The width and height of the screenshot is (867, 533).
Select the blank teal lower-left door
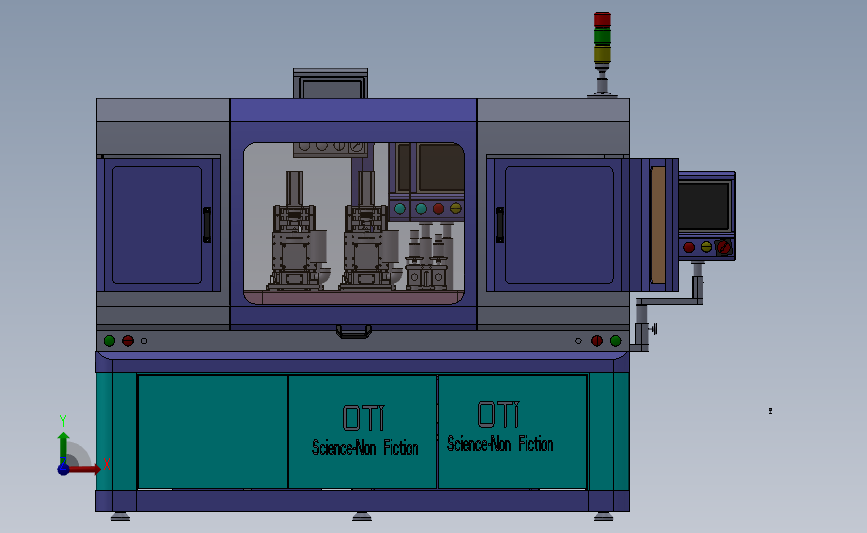[x=213, y=431]
